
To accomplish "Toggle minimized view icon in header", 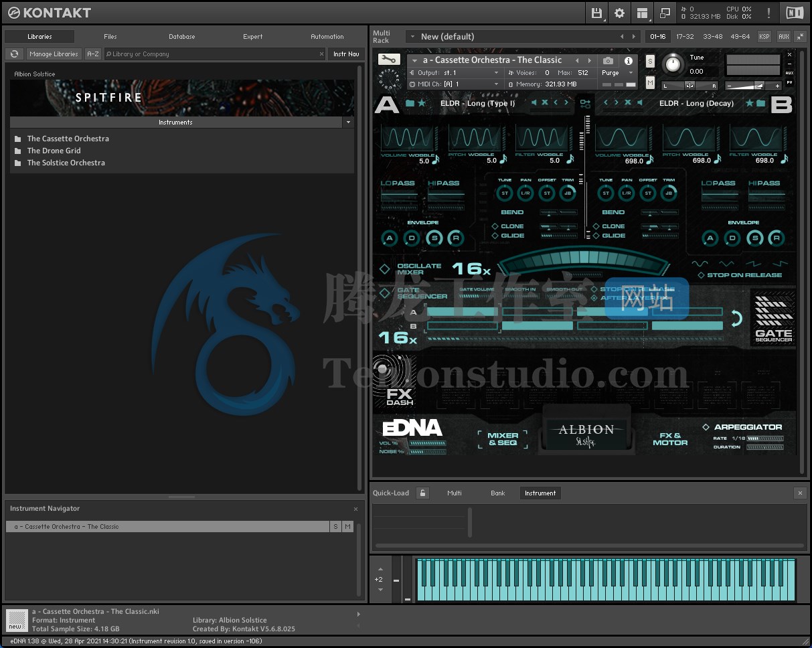I will [x=665, y=13].
